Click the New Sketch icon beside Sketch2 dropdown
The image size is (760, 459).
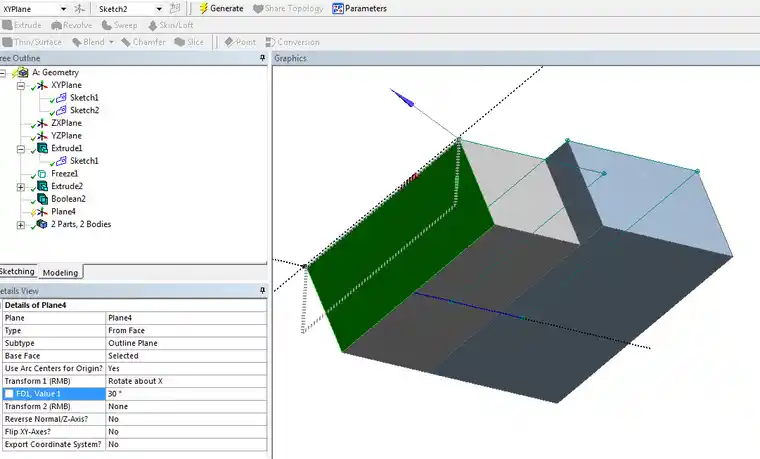175,9
